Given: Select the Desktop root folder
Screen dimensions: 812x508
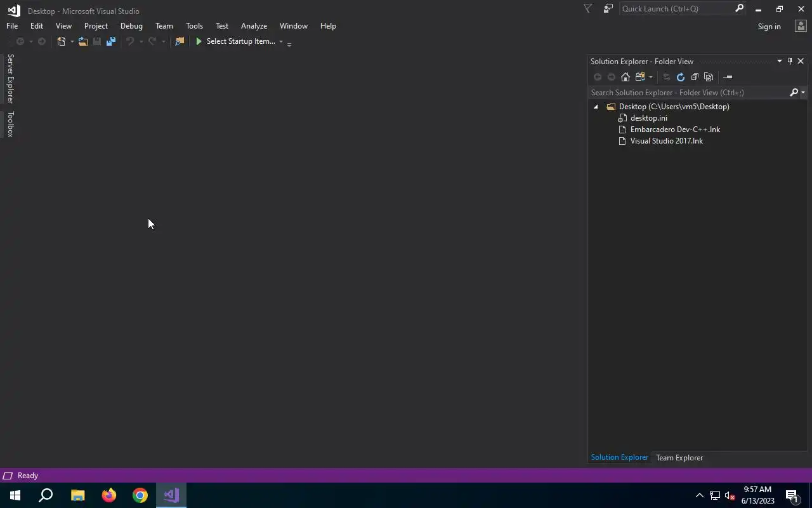Looking at the screenshot, I should click(674, 107).
